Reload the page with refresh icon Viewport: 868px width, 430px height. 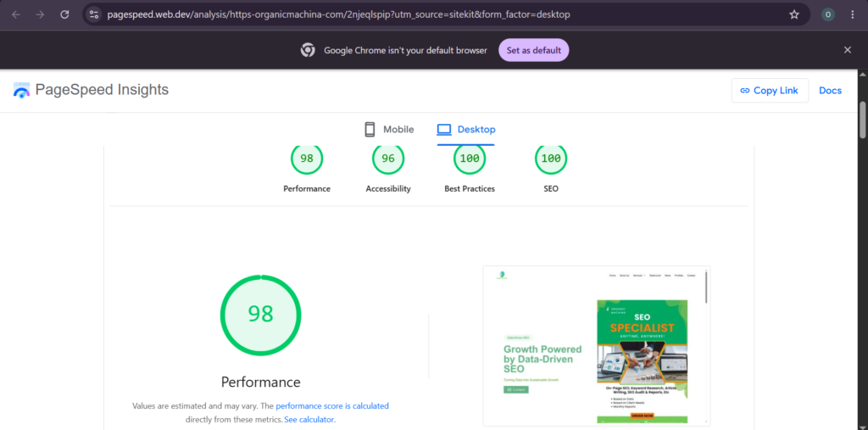coord(64,14)
